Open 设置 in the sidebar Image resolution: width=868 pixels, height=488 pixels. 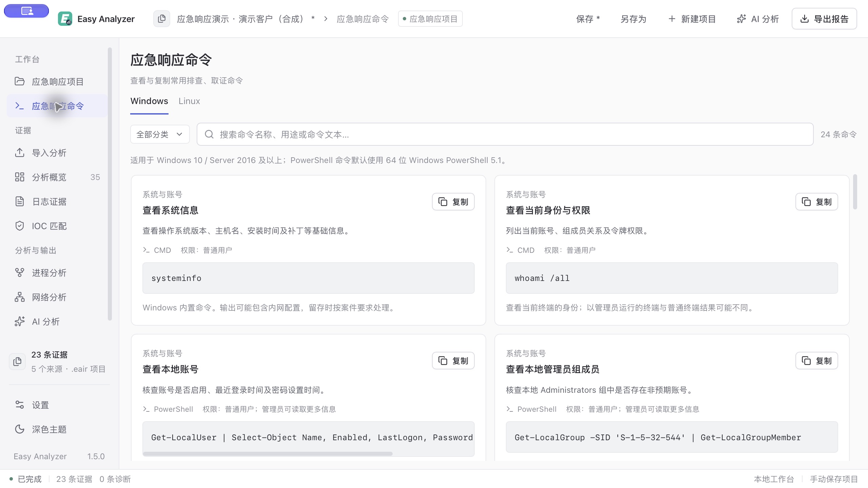click(x=57, y=405)
